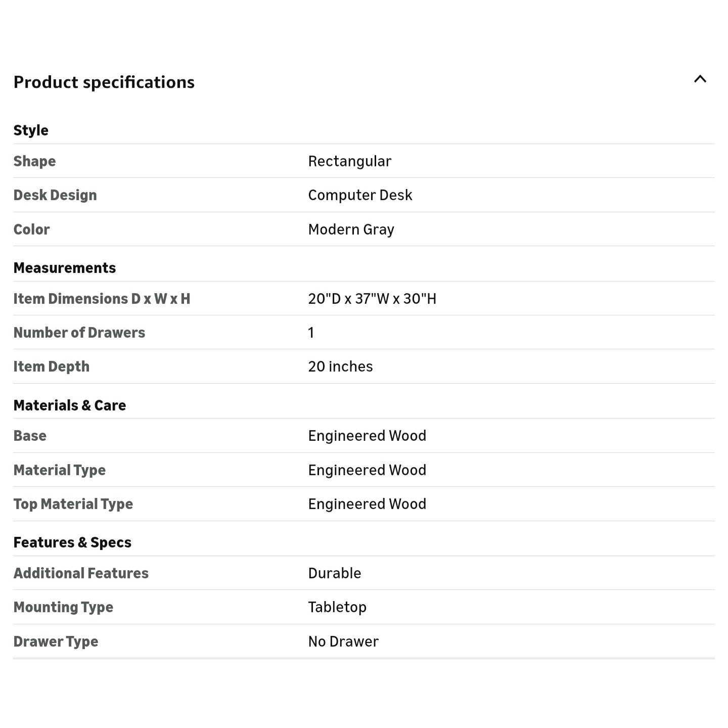Click the Product specifications heading
Image resolution: width=728 pixels, height=728 pixels.
pyautogui.click(x=104, y=82)
